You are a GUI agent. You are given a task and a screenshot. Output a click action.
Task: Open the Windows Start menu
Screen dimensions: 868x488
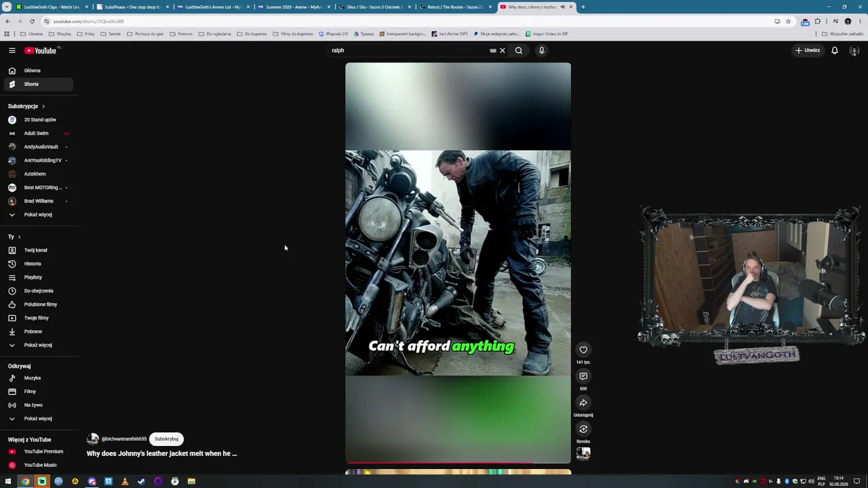pyautogui.click(x=8, y=481)
